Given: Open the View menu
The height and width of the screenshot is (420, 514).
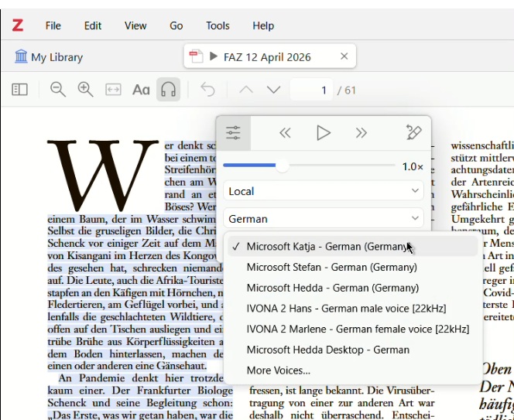Looking at the screenshot, I should (x=135, y=26).
